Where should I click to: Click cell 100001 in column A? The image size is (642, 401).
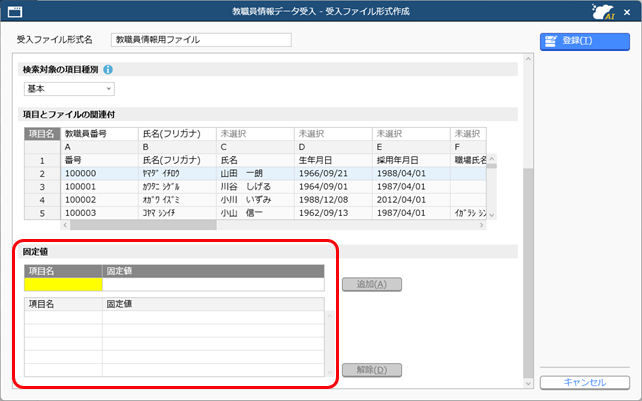tap(99, 186)
